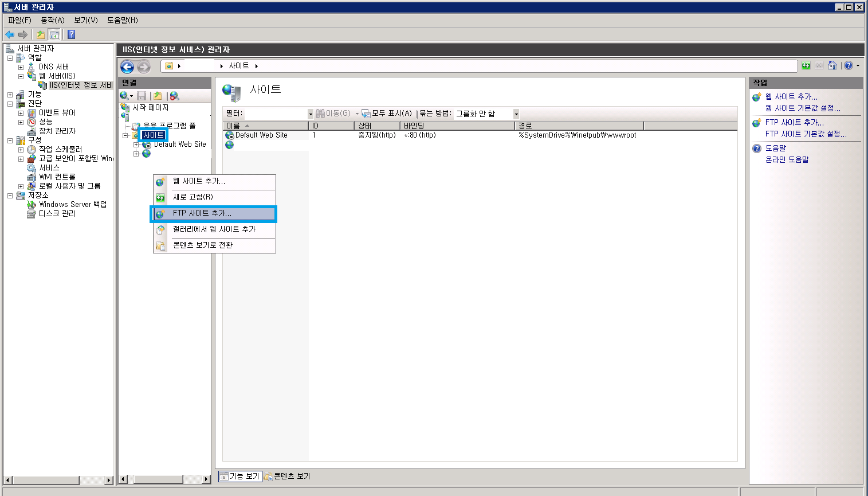Choose 콘텐츠 보기로 전환 from context menu
Viewport: 868px width, 496px height.
tap(214, 245)
